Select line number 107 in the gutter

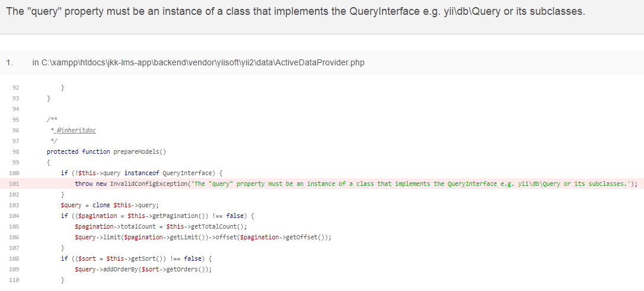(x=15, y=248)
